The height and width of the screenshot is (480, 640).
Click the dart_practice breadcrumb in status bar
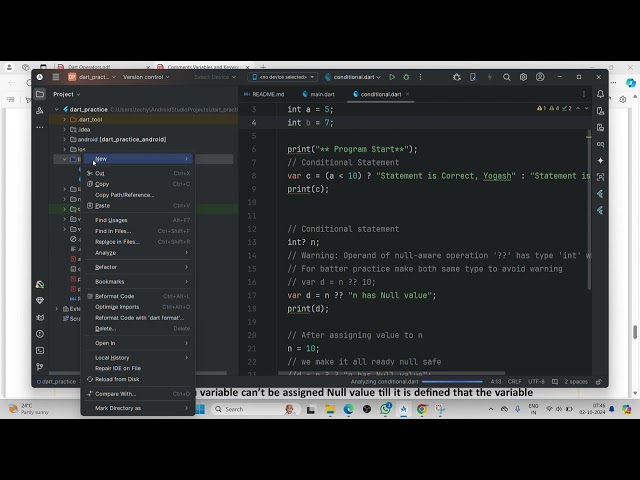[56, 382]
